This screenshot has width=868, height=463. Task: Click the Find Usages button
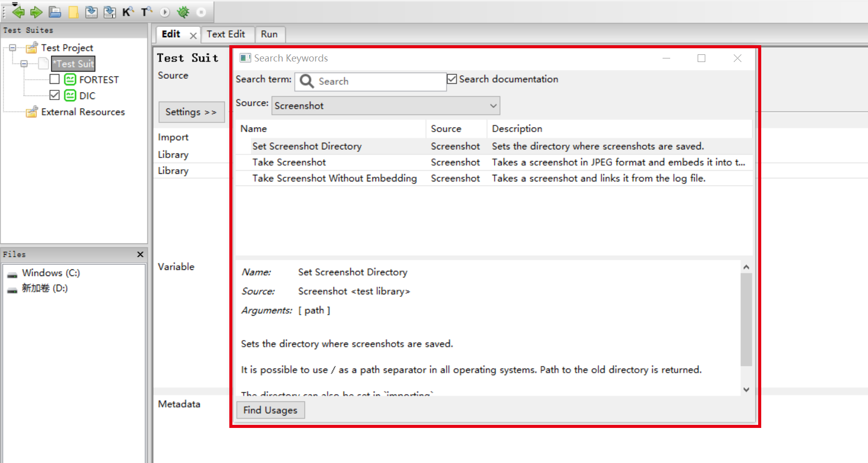pyautogui.click(x=271, y=410)
